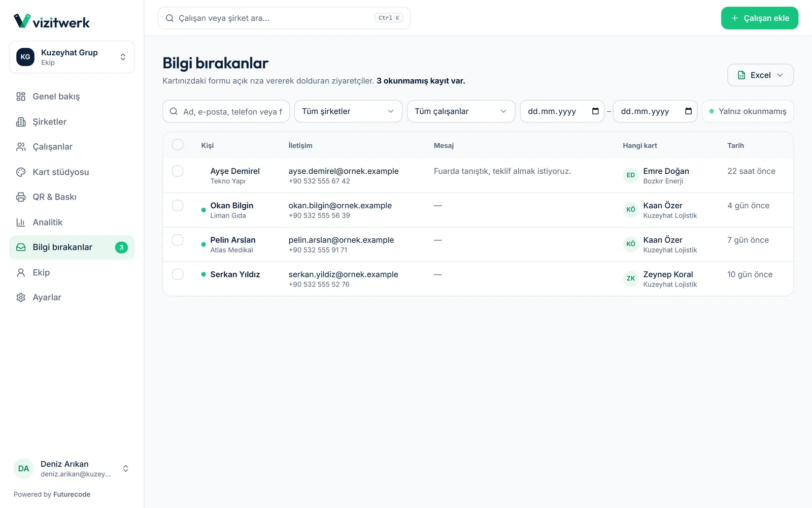
Task: Expand the Kuzeyhat Grup workspace switcher
Action: tap(72, 57)
